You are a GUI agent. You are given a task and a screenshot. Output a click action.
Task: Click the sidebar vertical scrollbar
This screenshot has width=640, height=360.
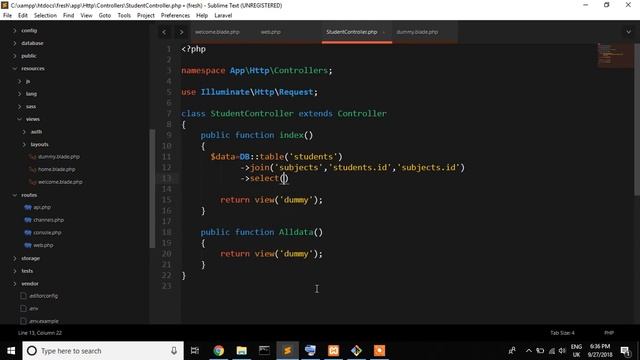pyautogui.click(x=152, y=189)
